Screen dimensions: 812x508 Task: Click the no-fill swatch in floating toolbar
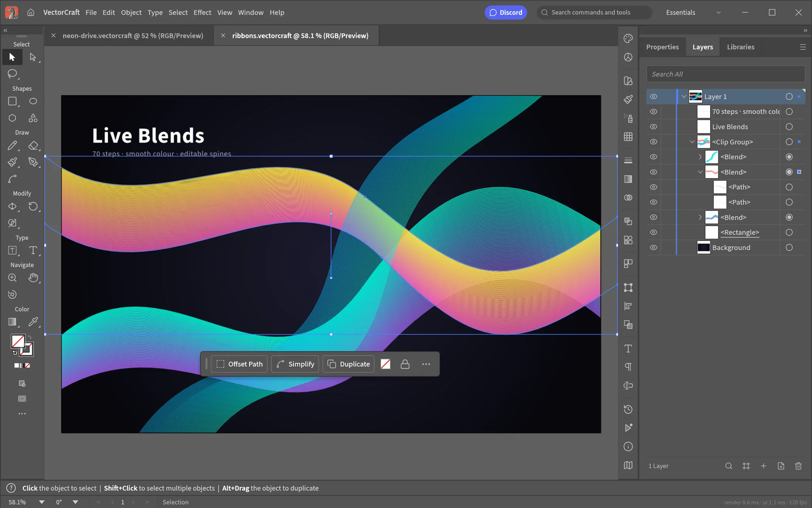[x=385, y=364]
